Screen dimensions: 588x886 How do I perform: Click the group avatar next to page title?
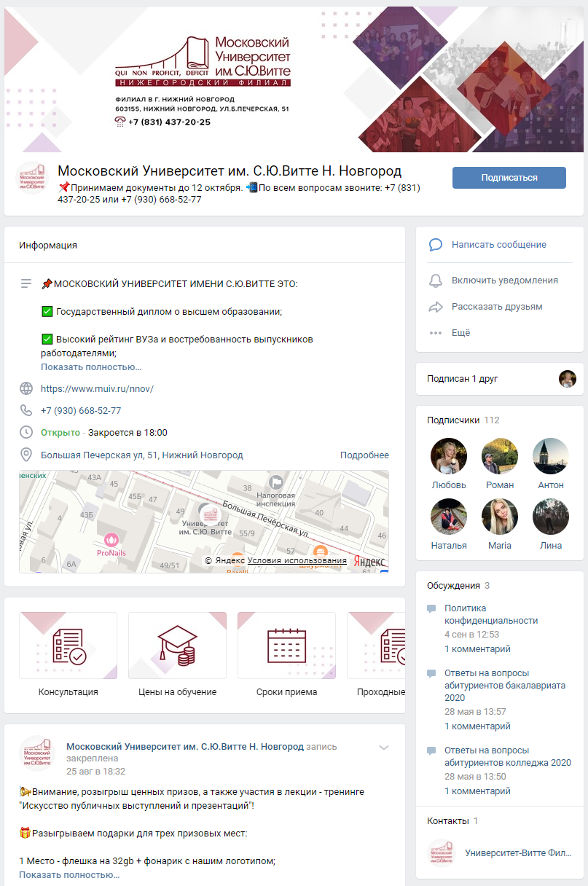pyautogui.click(x=31, y=177)
